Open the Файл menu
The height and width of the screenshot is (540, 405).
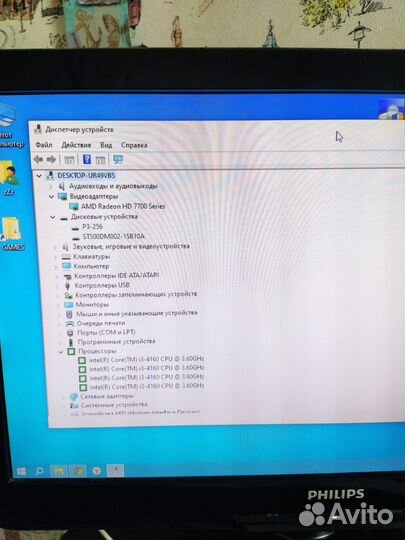(44, 145)
